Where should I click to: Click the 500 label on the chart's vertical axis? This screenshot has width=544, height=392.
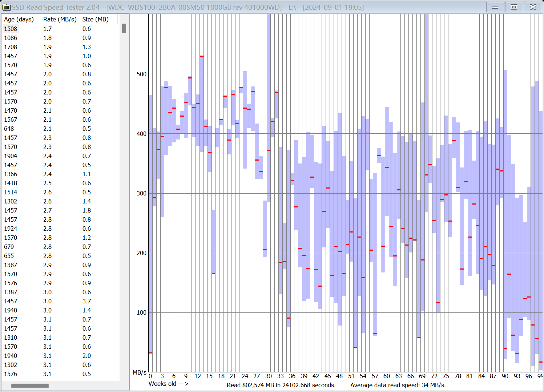point(141,74)
